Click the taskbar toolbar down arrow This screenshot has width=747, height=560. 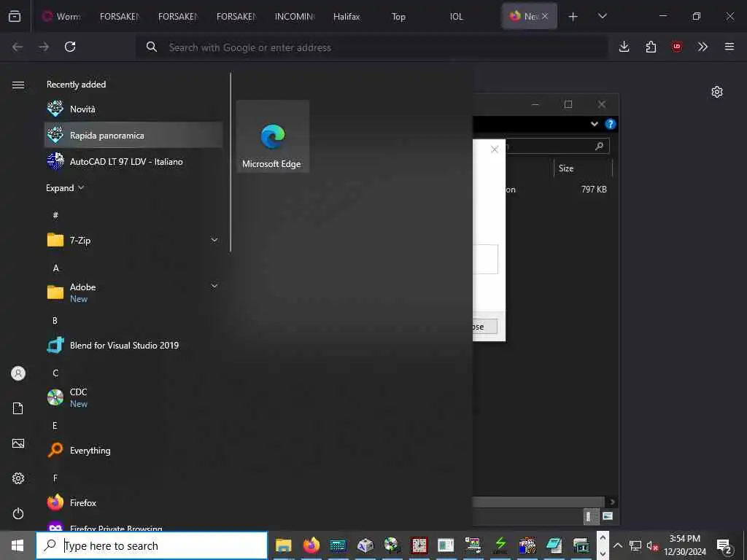603,553
